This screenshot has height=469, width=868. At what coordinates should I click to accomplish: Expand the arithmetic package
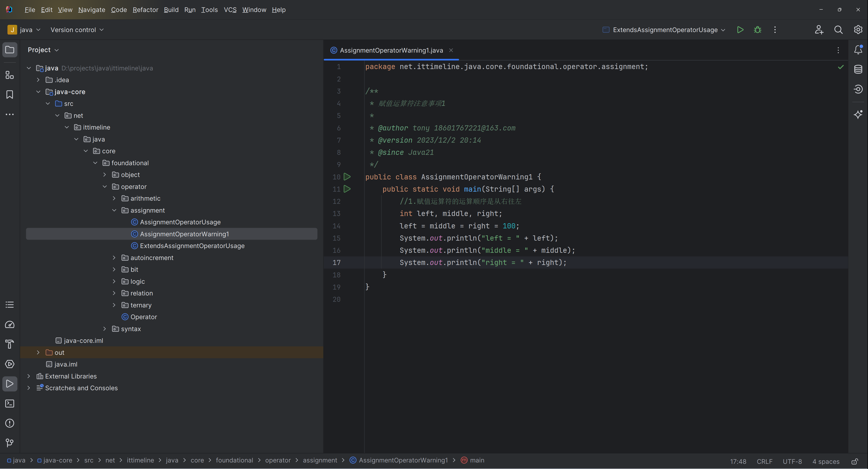point(114,198)
